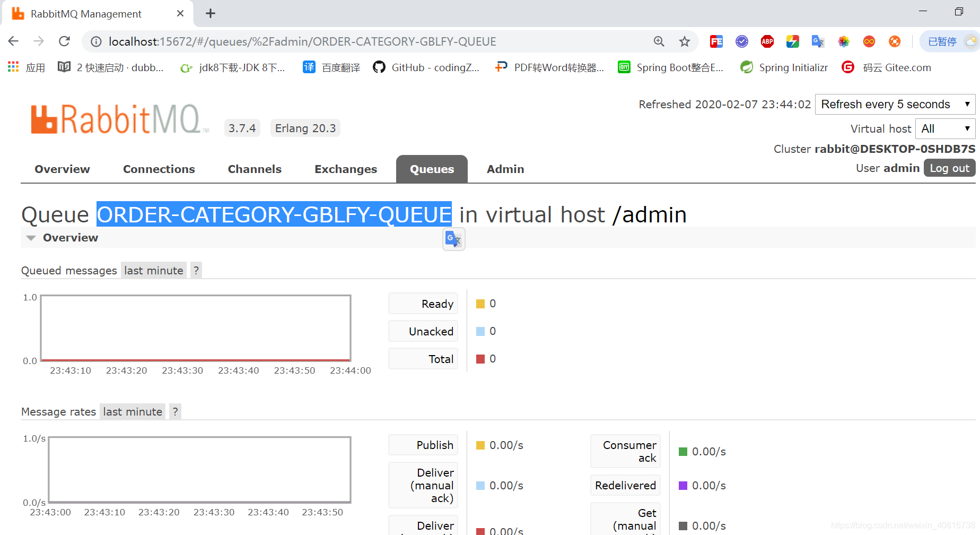Click the purple checkmark extension icon
980x535 pixels.
(x=742, y=41)
